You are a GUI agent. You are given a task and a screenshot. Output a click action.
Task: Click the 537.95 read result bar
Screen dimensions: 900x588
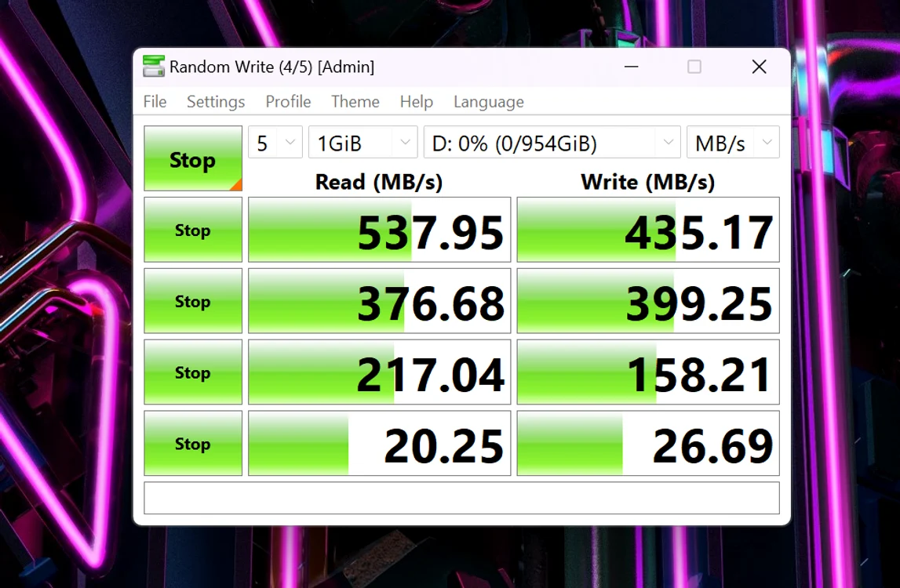(x=380, y=230)
